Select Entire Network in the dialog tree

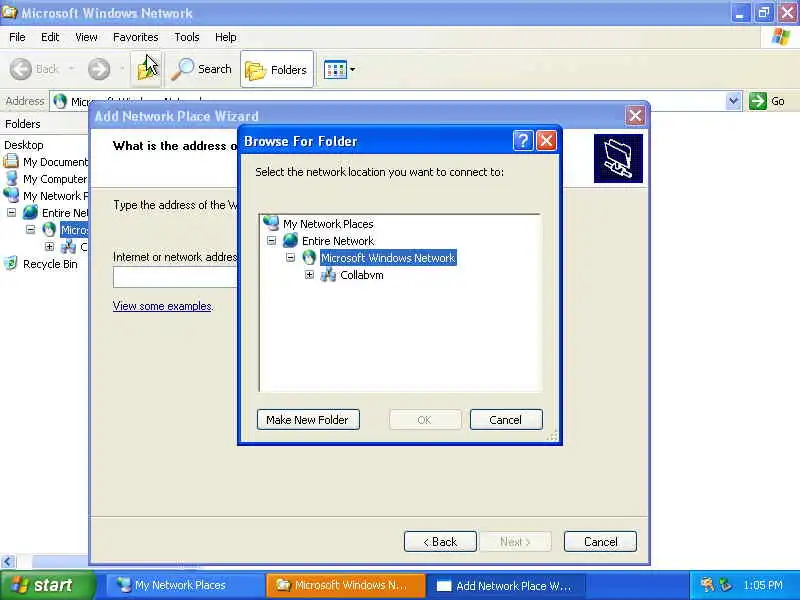coord(338,241)
